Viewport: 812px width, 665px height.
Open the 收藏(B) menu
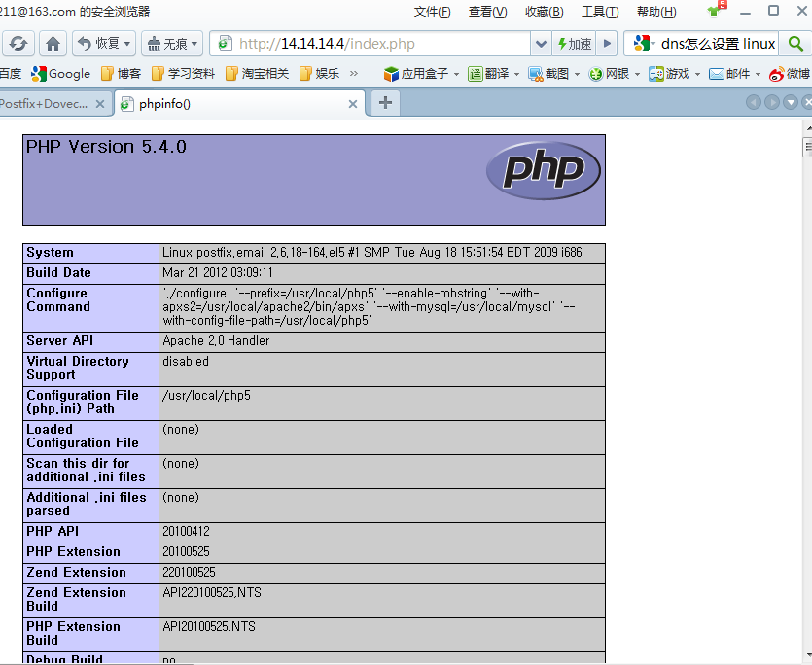pyautogui.click(x=545, y=12)
